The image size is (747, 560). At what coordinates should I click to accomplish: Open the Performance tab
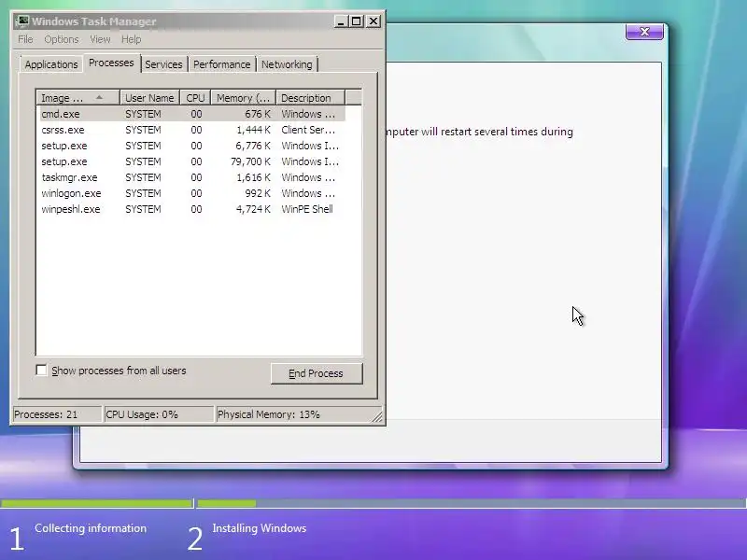coord(221,64)
